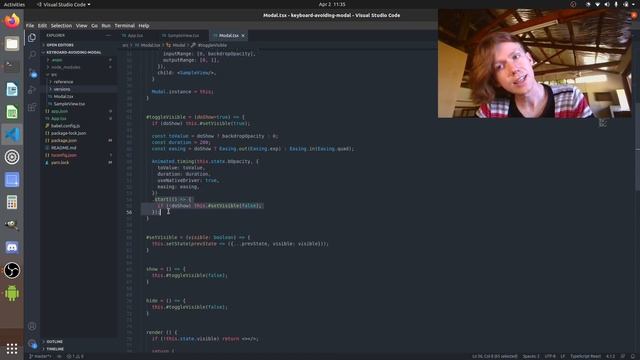Click the Activities button in top bar

point(14,4)
